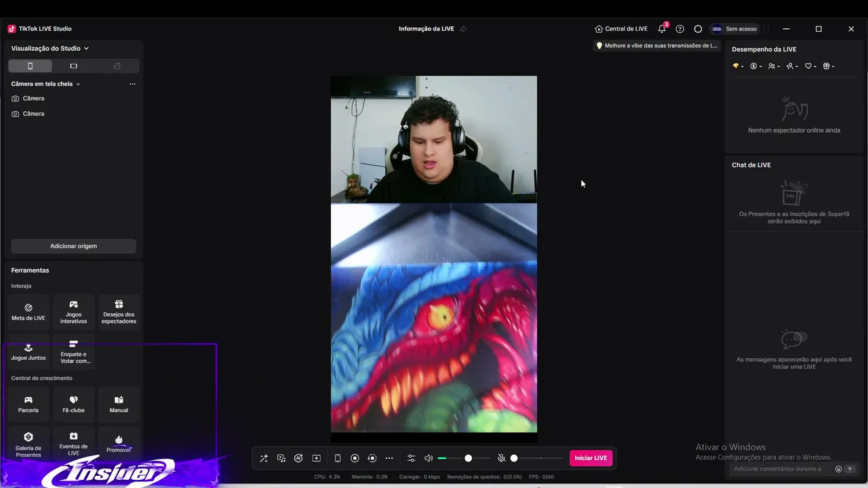Click the Sem acesso account button
Viewport: 868px width, 488px height.
click(x=734, y=29)
